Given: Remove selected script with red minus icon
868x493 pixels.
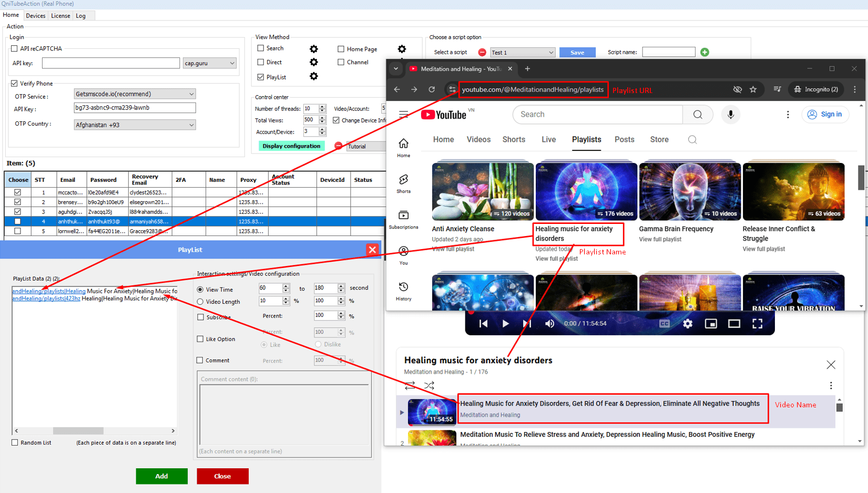Looking at the screenshot, I should tap(482, 52).
